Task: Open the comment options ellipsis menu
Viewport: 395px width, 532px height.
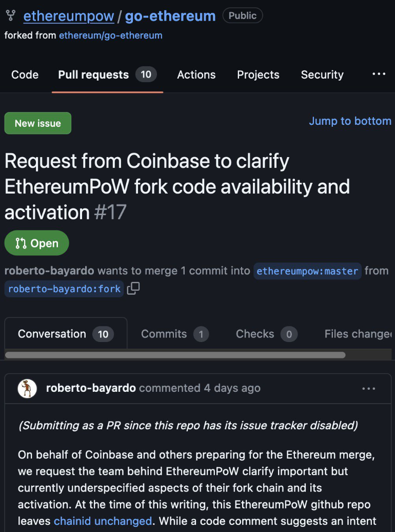Action: pos(369,389)
